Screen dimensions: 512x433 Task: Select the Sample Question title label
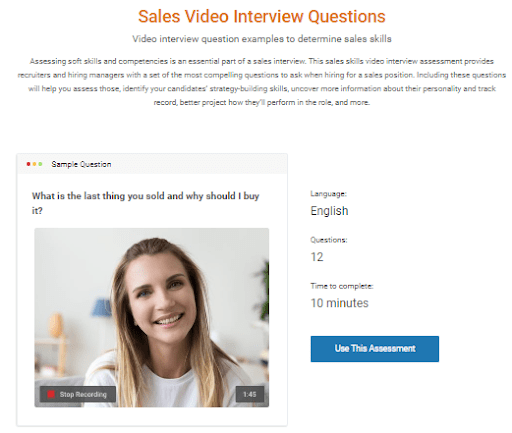pyautogui.click(x=81, y=164)
